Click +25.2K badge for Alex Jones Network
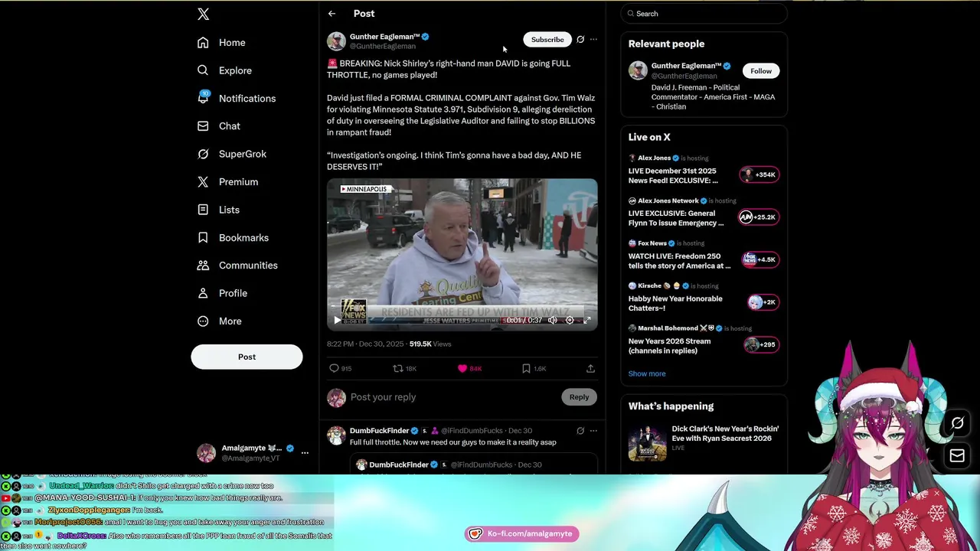980x551 pixels. point(758,217)
